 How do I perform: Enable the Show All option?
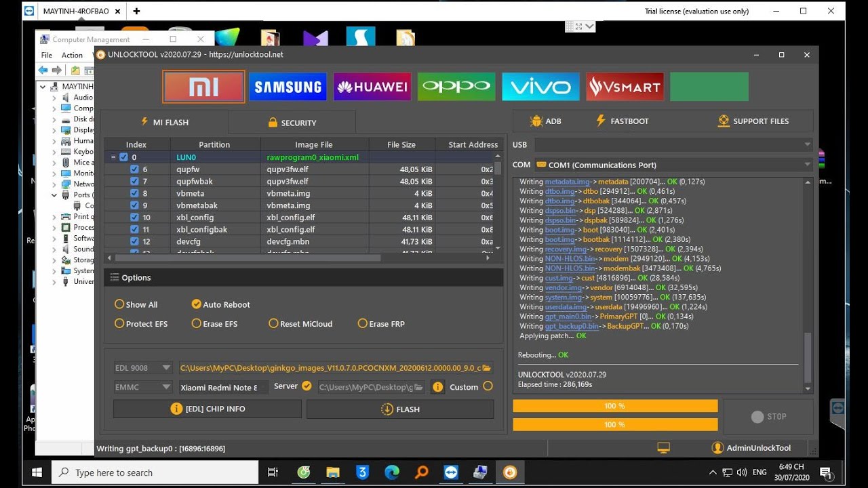coord(119,304)
